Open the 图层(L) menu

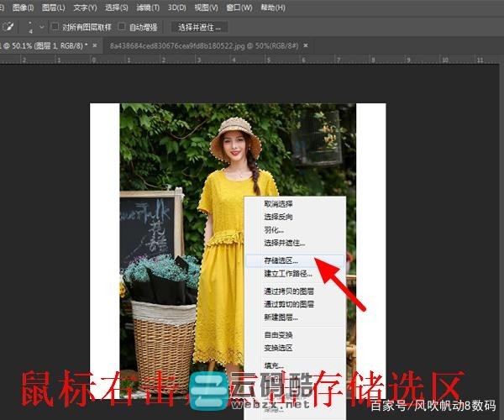pos(53,8)
